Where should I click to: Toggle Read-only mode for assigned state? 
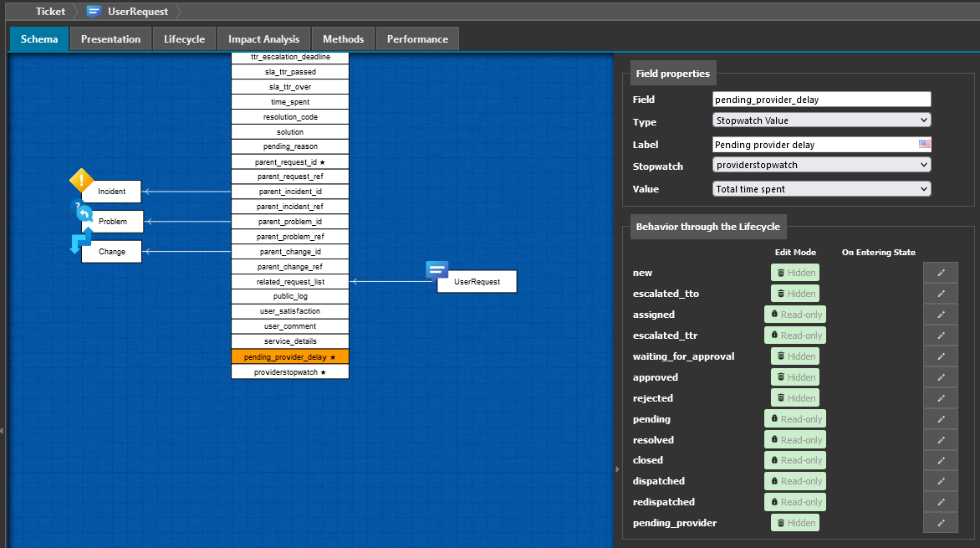(x=794, y=315)
